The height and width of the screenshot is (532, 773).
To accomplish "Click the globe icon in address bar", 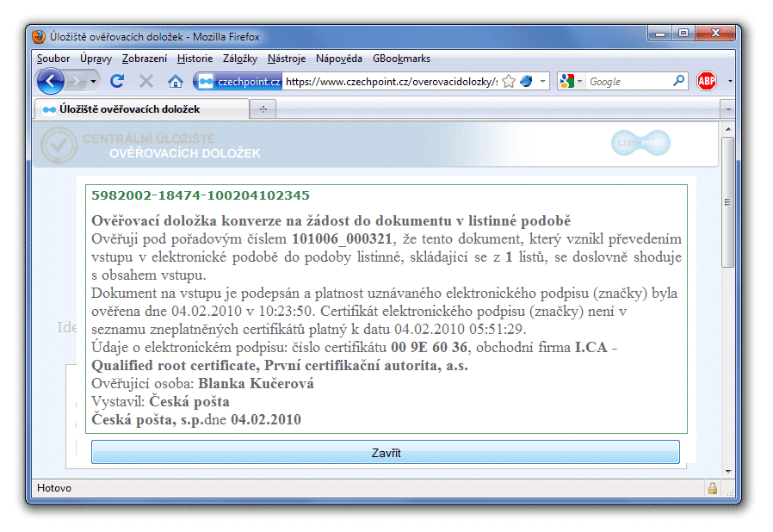I will tap(527, 81).
